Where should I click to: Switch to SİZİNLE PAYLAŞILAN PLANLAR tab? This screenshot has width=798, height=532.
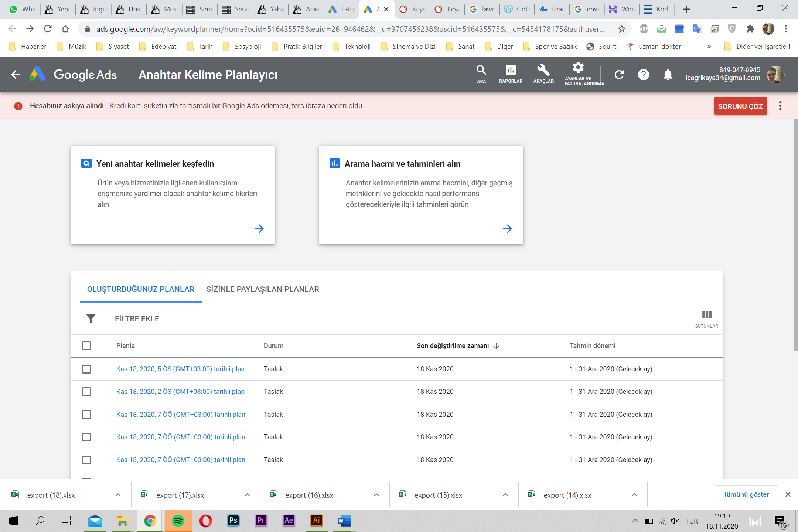263,289
